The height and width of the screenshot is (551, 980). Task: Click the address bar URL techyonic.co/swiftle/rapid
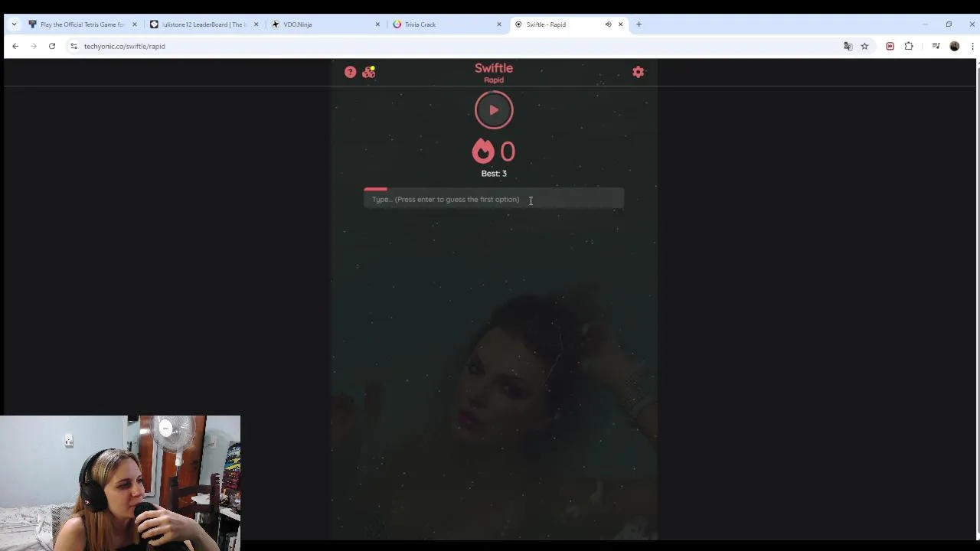tap(125, 47)
